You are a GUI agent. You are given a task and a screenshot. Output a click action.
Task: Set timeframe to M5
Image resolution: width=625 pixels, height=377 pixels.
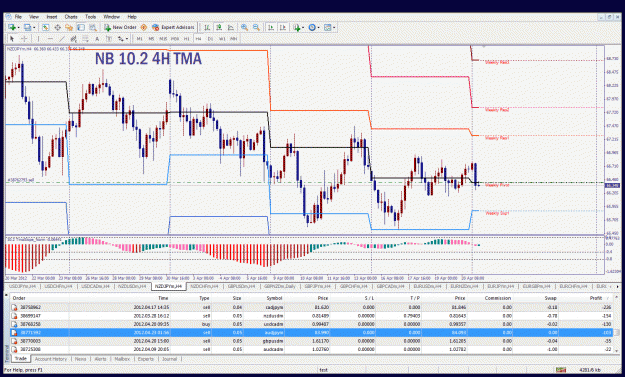point(151,39)
